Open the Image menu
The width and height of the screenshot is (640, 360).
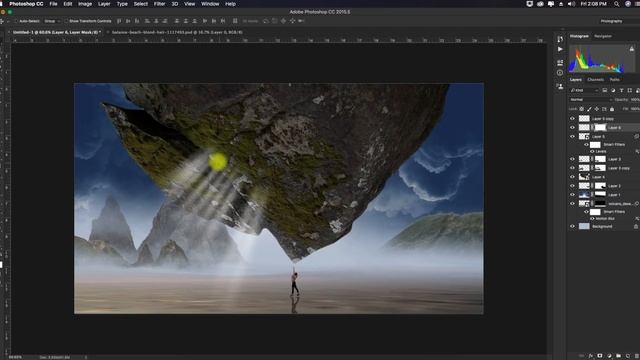[x=85, y=4]
